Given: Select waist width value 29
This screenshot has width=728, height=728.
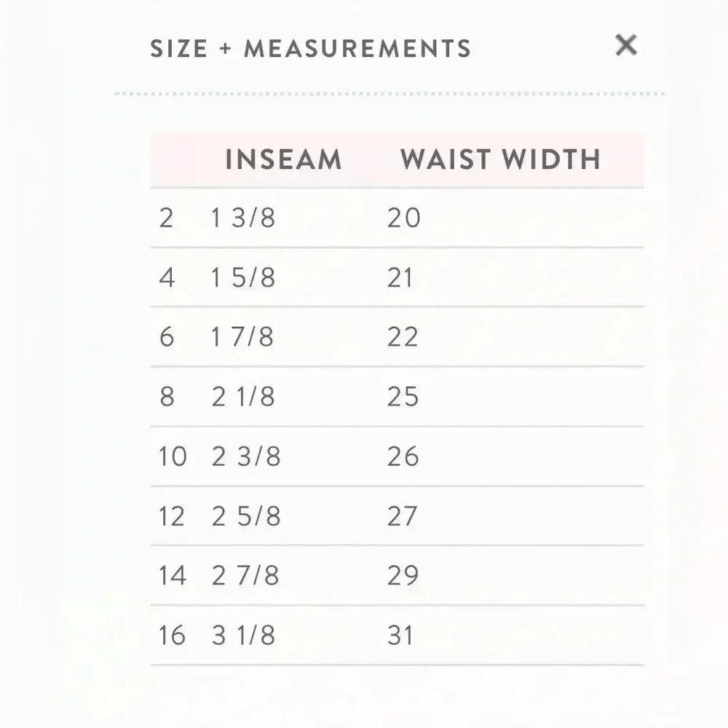Looking at the screenshot, I should (403, 576).
